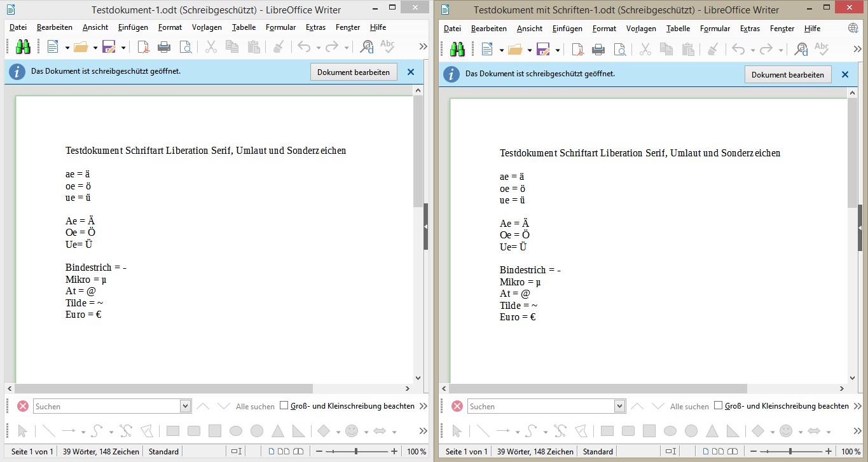Click word count in Schriften-1 status bar

[x=535, y=451]
